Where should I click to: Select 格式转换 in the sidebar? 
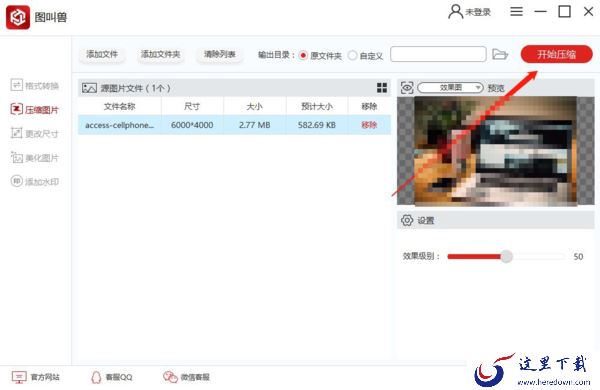click(x=35, y=85)
